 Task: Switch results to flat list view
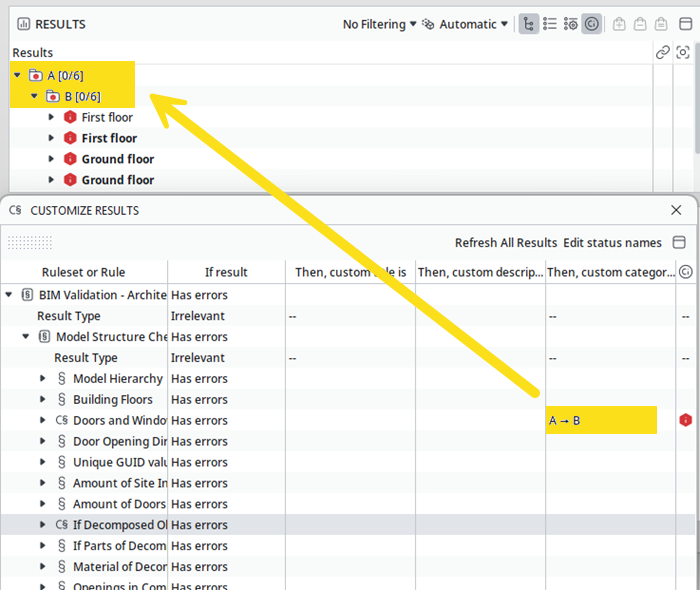point(550,24)
